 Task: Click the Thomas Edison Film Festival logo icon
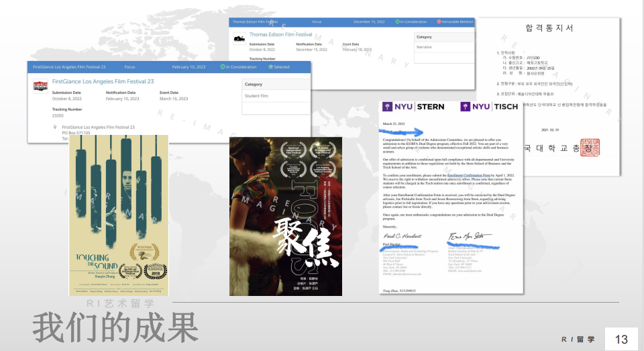(239, 39)
